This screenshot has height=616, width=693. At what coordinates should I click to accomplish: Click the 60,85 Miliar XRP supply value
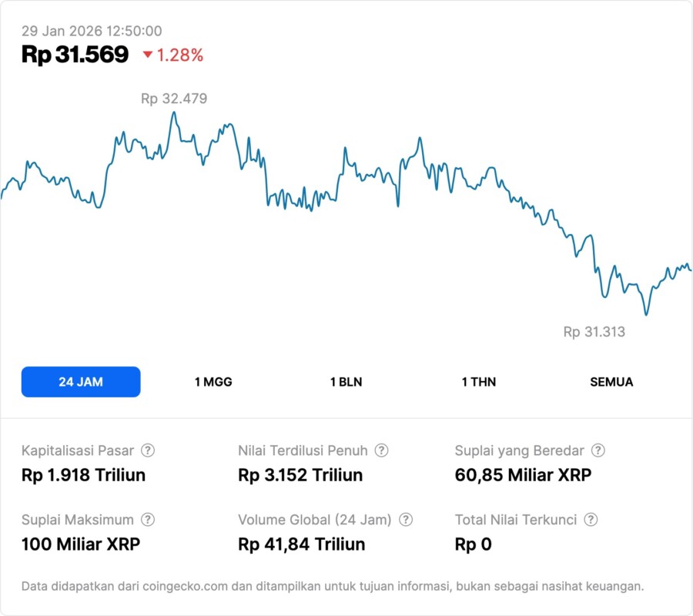[523, 475]
